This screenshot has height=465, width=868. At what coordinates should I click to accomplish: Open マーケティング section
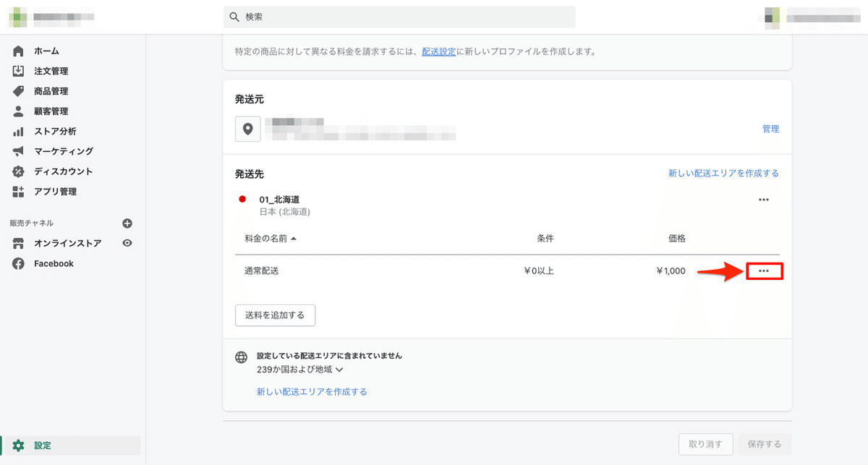pos(64,151)
